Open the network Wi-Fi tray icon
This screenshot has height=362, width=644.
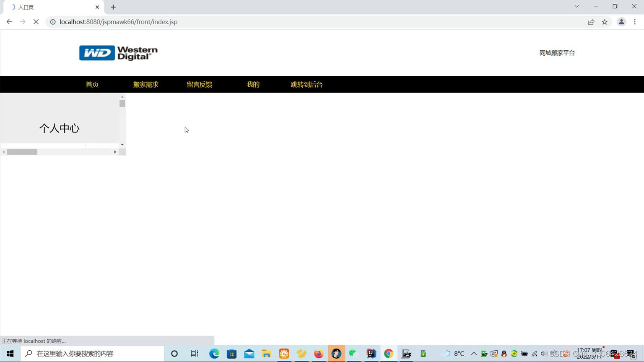(x=535, y=354)
